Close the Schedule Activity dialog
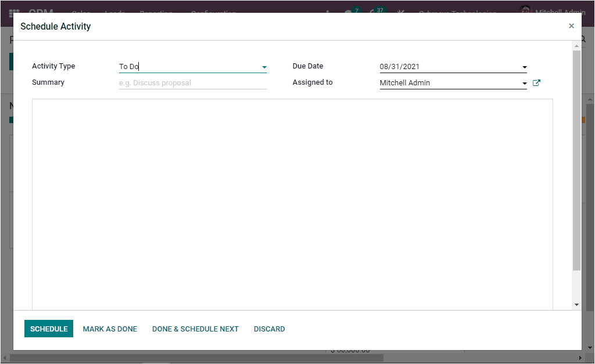Viewport: 595px width, 364px height. pos(571,26)
